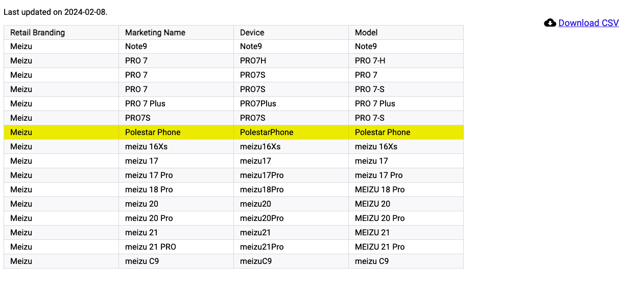Screen dimensions: 644x288
Task: Click the PRO7H device cell
Action: pos(253,61)
